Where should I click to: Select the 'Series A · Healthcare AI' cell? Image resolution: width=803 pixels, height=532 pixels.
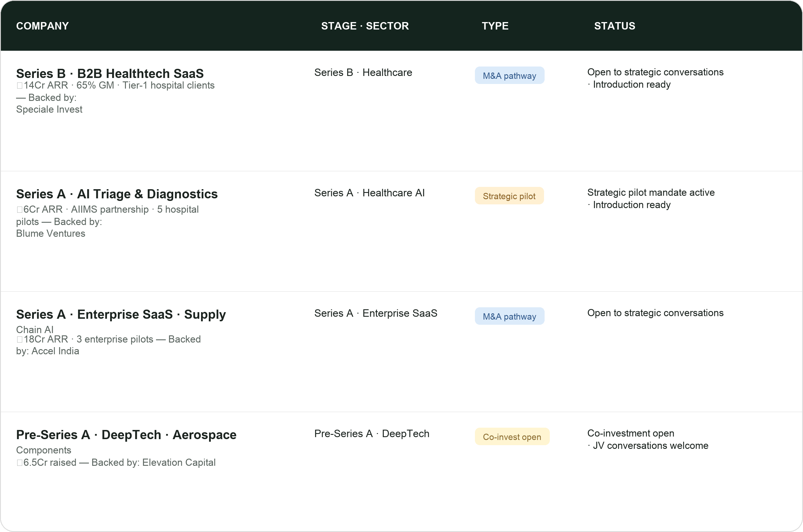(369, 193)
